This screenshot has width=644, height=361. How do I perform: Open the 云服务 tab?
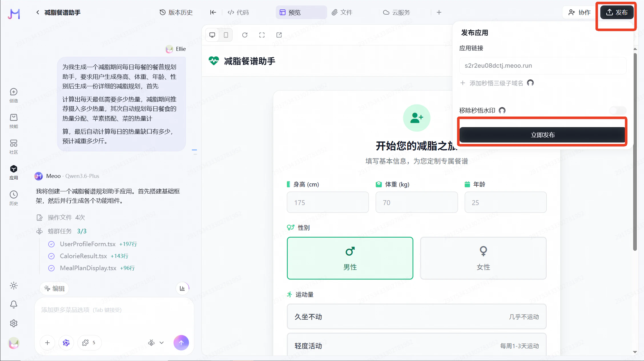pyautogui.click(x=396, y=12)
